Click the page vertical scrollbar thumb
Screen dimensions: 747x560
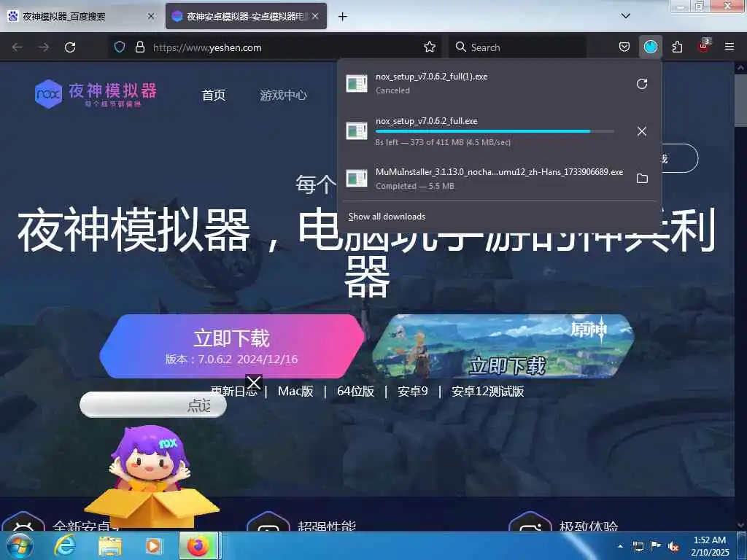click(740, 100)
